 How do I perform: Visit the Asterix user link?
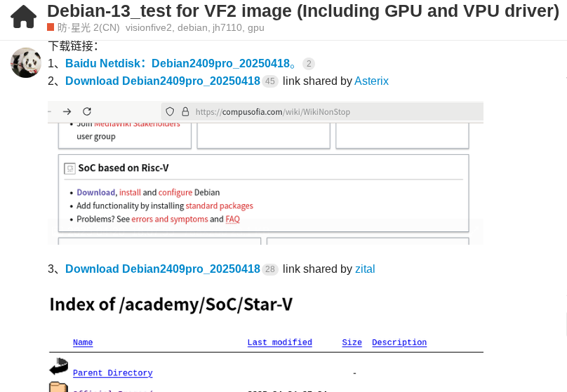pos(371,81)
